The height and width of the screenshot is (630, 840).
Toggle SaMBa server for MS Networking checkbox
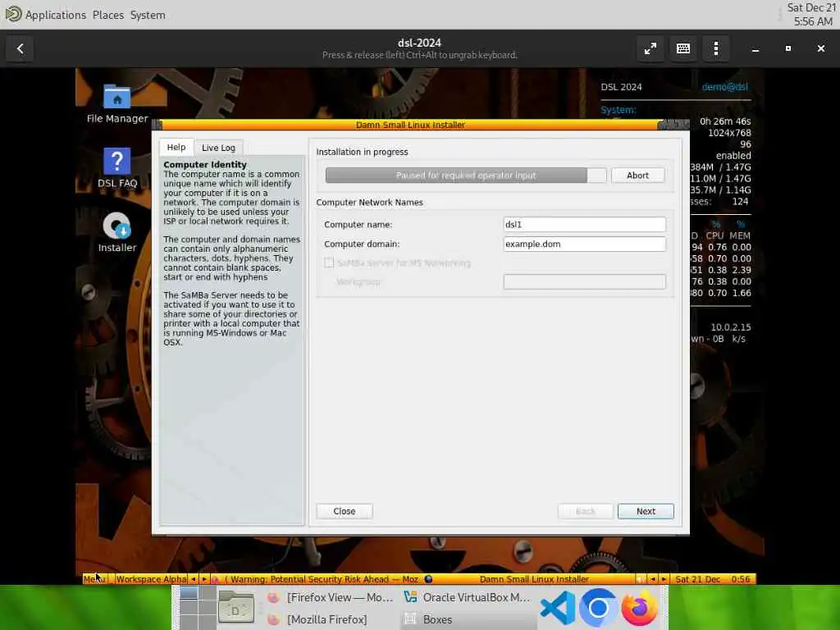pyautogui.click(x=329, y=262)
